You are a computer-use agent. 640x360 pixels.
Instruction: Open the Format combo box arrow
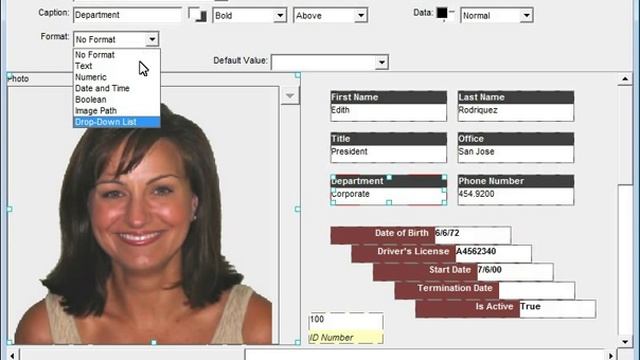(x=152, y=40)
